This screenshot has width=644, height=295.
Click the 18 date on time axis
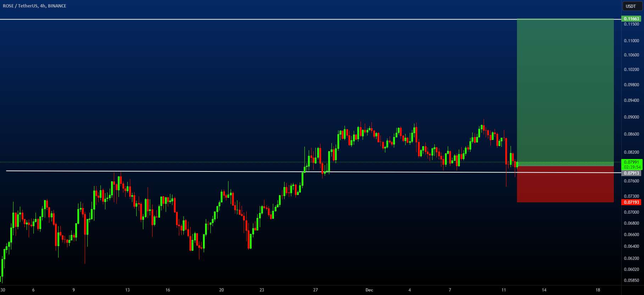pos(598,290)
